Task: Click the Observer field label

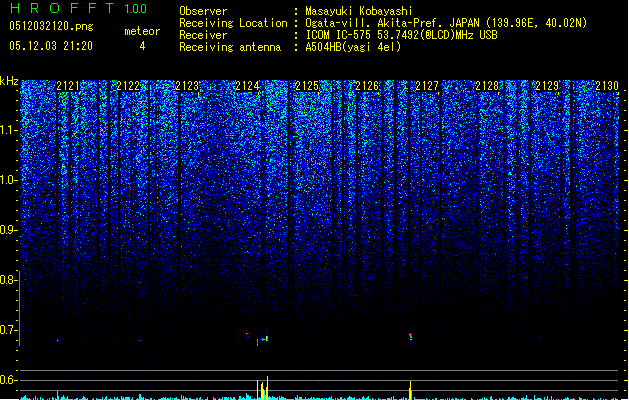Action: [x=203, y=11]
